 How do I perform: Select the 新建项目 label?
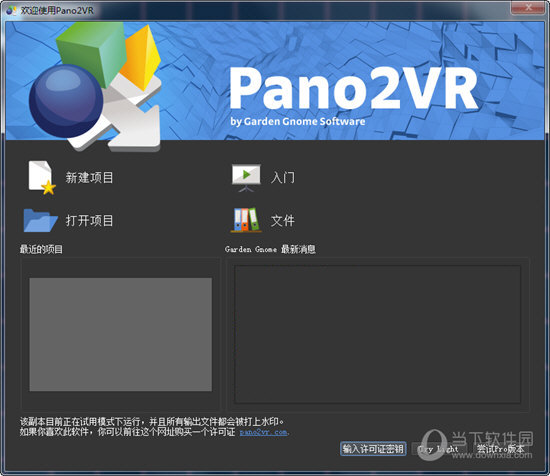click(89, 177)
